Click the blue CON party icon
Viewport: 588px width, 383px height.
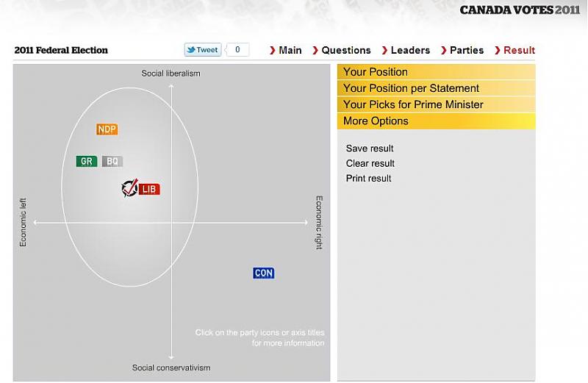pos(264,273)
